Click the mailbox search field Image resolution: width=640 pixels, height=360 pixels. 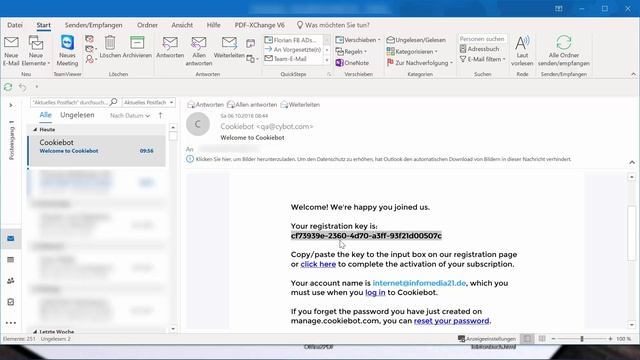coord(74,102)
